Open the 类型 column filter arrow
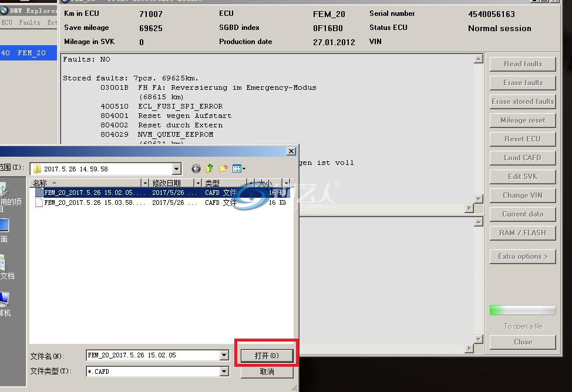The width and height of the screenshot is (572, 392). (251, 183)
